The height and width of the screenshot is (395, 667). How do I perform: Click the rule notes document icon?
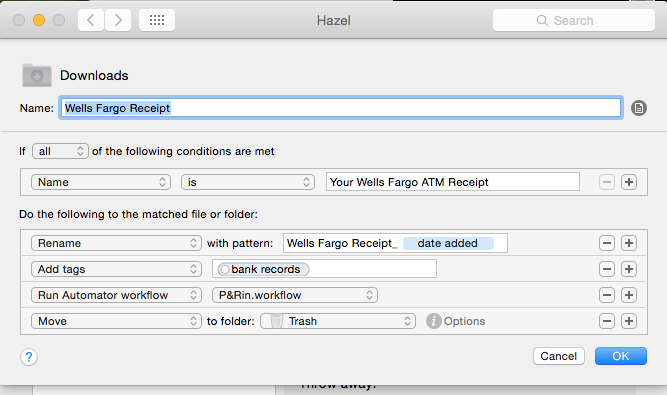(x=638, y=108)
